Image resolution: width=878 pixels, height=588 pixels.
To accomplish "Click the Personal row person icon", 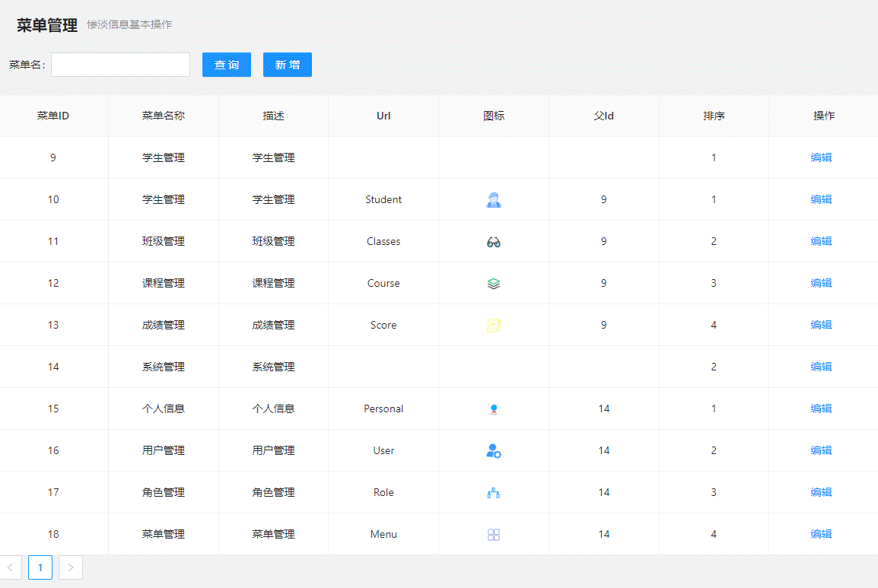I will pos(493,408).
